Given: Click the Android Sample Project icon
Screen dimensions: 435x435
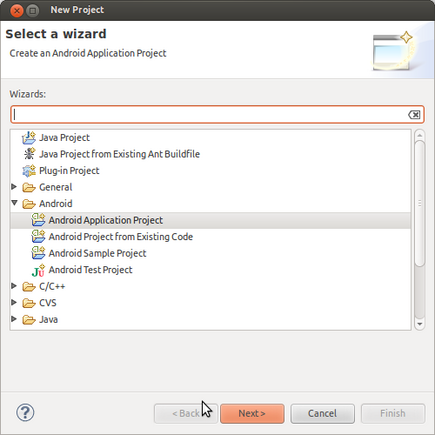Looking at the screenshot, I should point(38,253).
